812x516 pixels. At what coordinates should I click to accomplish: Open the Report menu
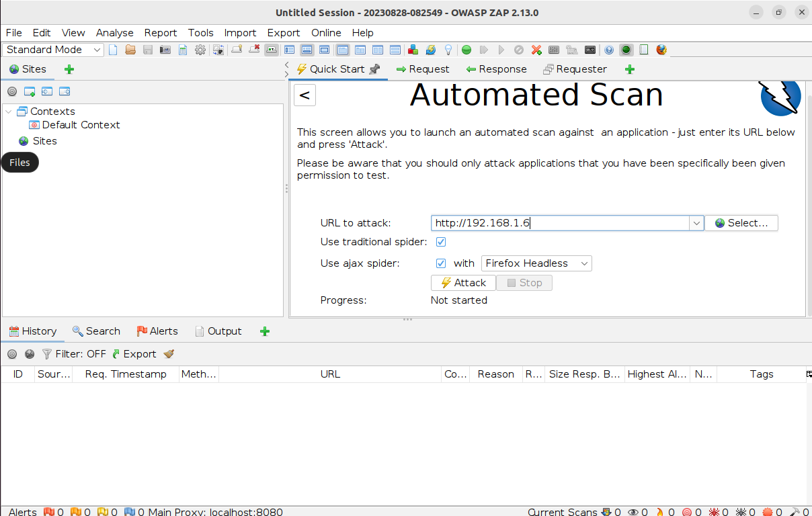(x=161, y=32)
